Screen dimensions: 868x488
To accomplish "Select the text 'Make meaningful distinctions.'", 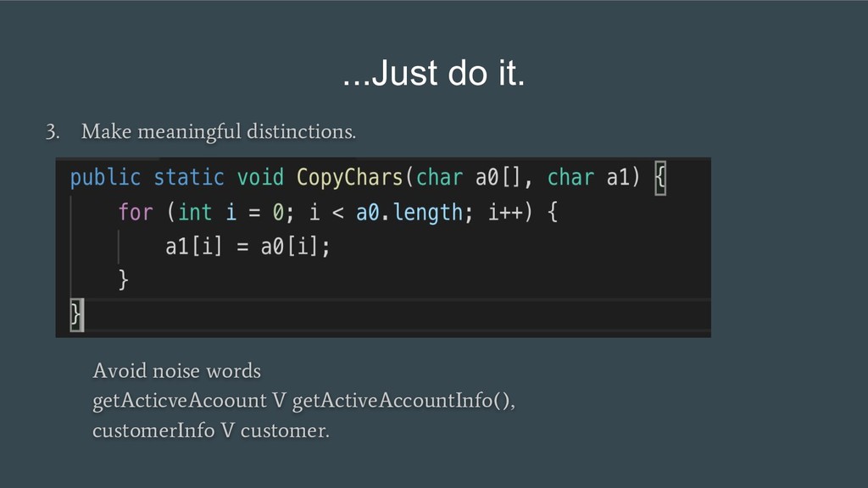I will (x=219, y=132).
